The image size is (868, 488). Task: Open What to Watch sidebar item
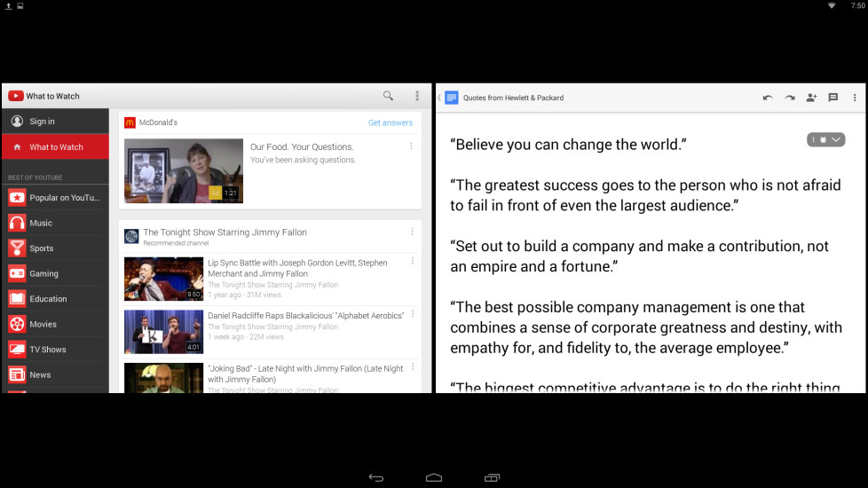pos(56,147)
